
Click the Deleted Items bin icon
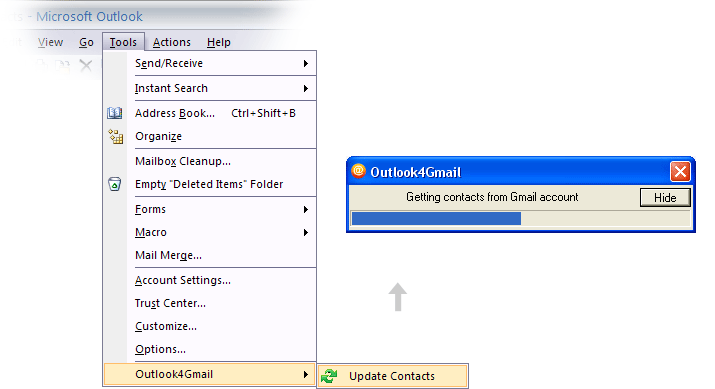[x=114, y=184]
